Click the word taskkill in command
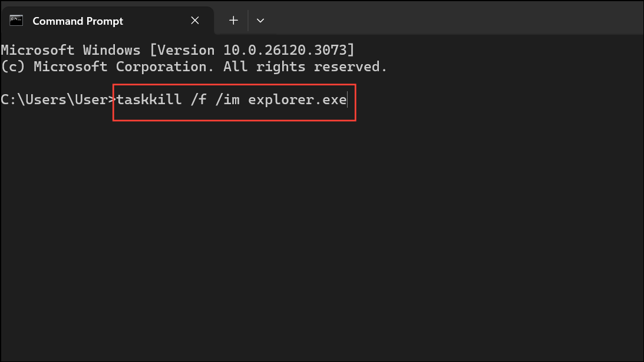Image resolution: width=644 pixels, height=362 pixels. pyautogui.click(x=148, y=99)
